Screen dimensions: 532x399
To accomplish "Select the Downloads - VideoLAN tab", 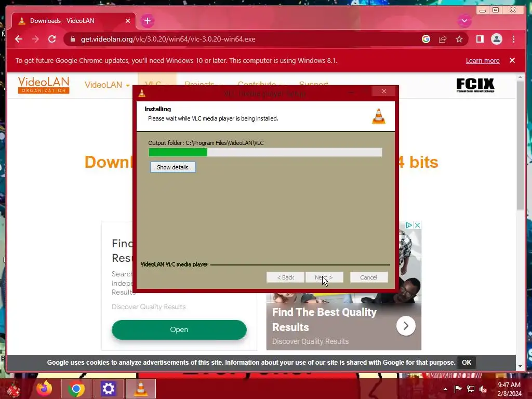I will [x=74, y=21].
